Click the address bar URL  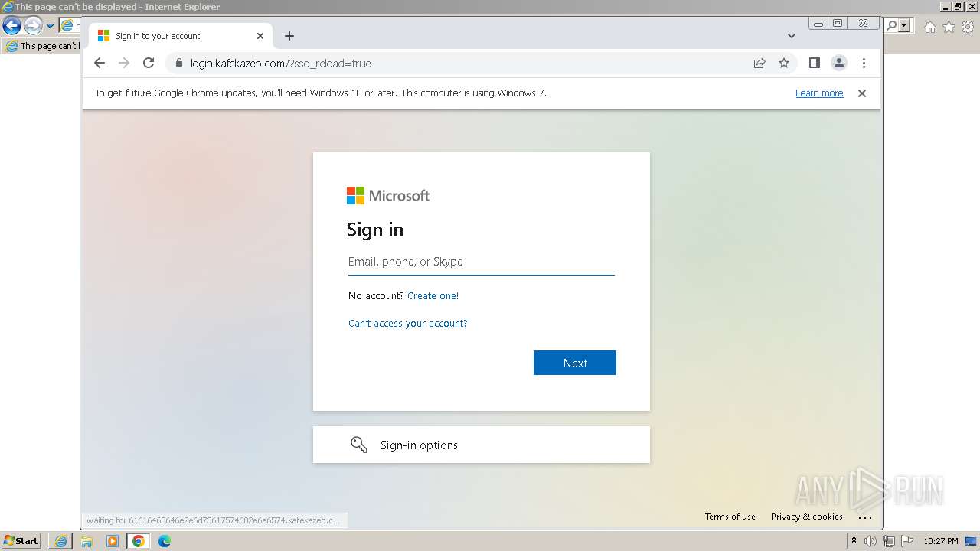(x=280, y=64)
